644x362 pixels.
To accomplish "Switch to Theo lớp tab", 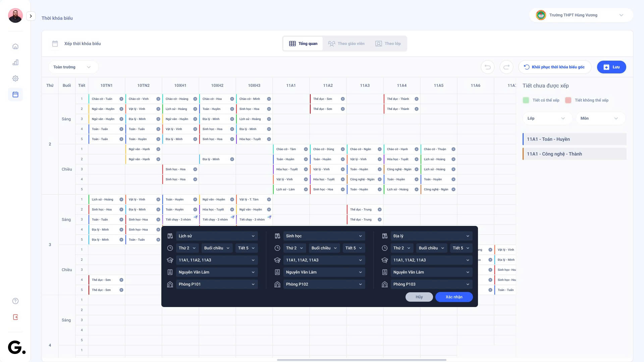I will (x=388, y=44).
